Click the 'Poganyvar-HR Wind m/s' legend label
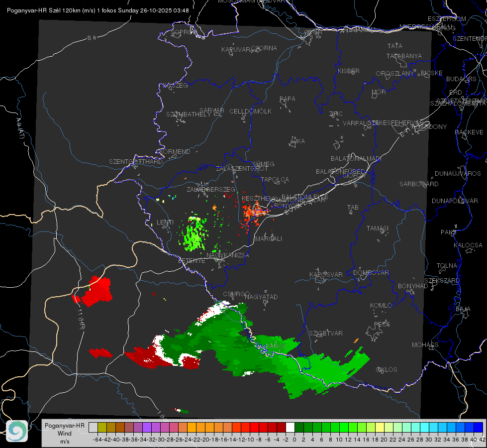The height and width of the screenshot is (448, 487). (65, 434)
